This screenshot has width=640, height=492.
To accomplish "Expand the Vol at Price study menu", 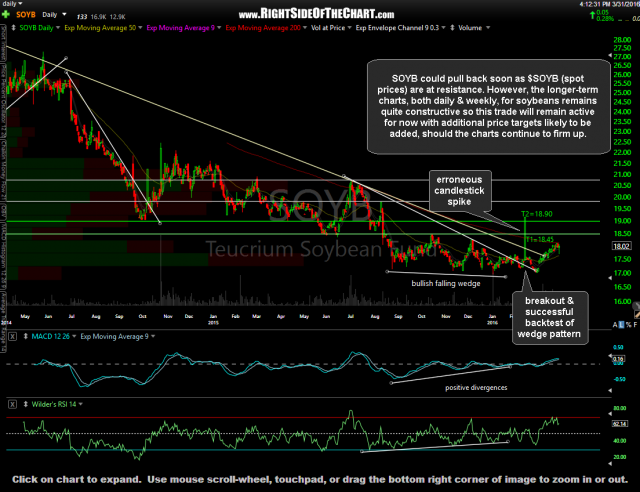I will 349,28.
